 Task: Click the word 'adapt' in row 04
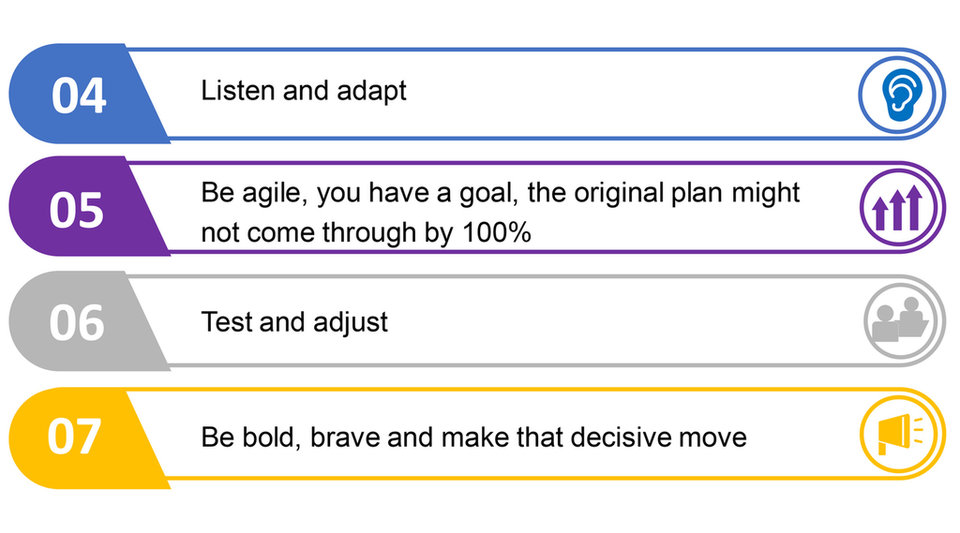pyautogui.click(x=372, y=92)
